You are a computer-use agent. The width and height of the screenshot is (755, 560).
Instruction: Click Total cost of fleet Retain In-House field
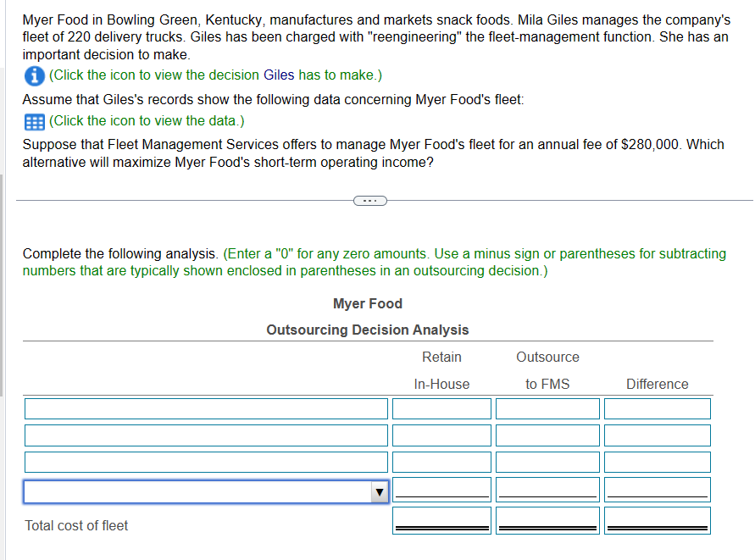coord(441,519)
